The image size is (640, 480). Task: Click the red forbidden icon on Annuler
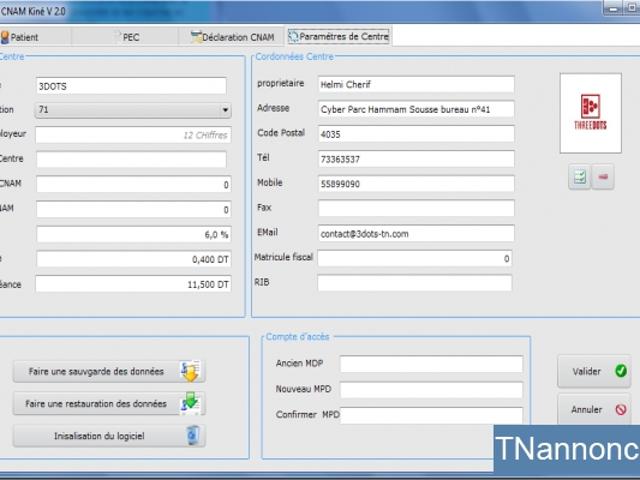pyautogui.click(x=621, y=409)
